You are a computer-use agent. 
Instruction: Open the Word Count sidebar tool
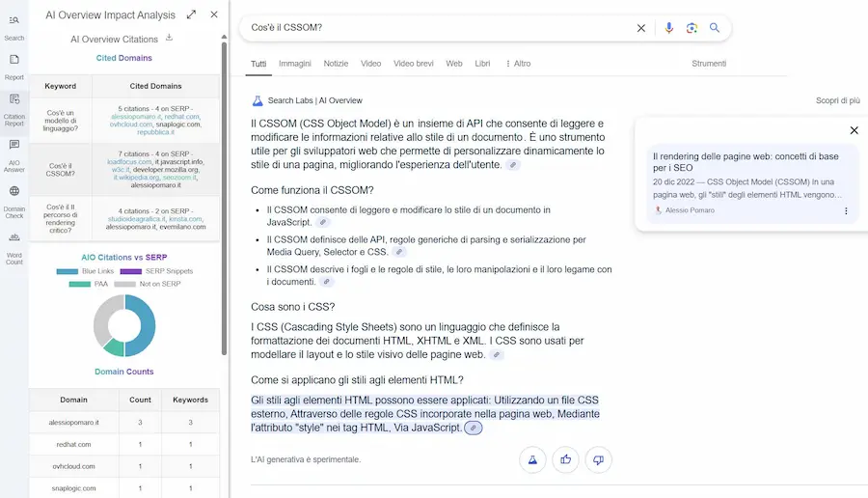(x=14, y=248)
